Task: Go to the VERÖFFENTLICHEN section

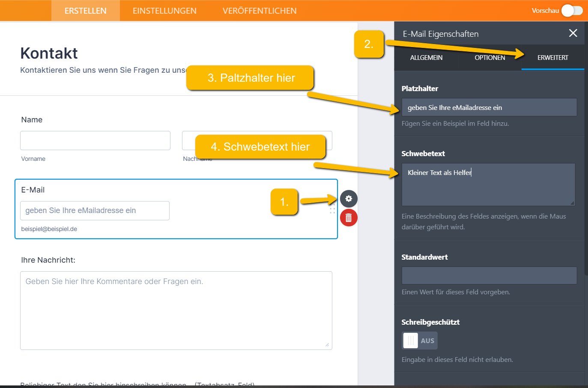Action: tap(260, 11)
